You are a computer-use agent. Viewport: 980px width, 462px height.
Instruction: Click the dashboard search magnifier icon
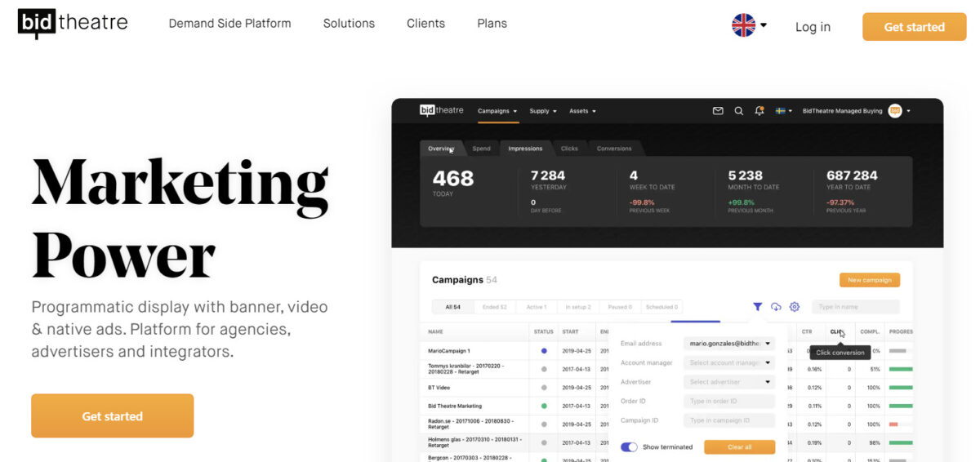tap(738, 111)
